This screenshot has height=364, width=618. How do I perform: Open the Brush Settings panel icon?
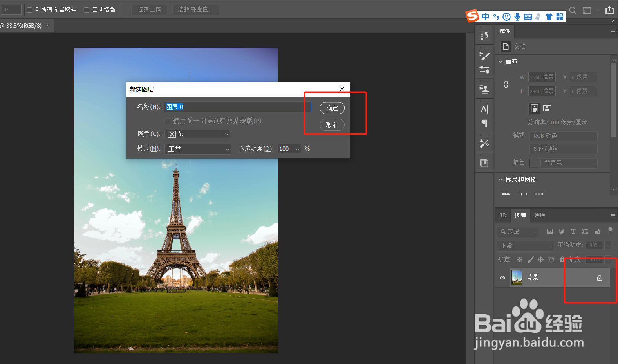pos(484,56)
